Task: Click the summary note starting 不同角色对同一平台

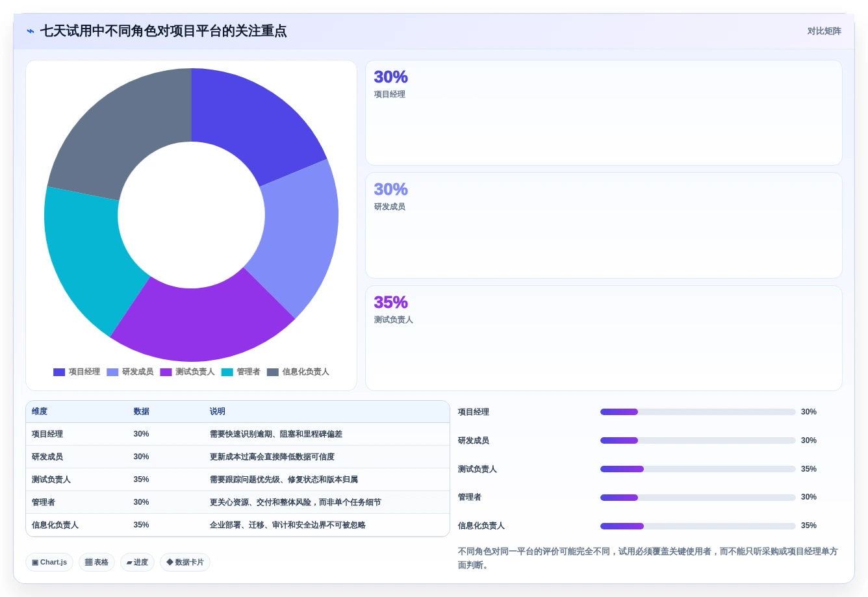Action: tap(648, 558)
